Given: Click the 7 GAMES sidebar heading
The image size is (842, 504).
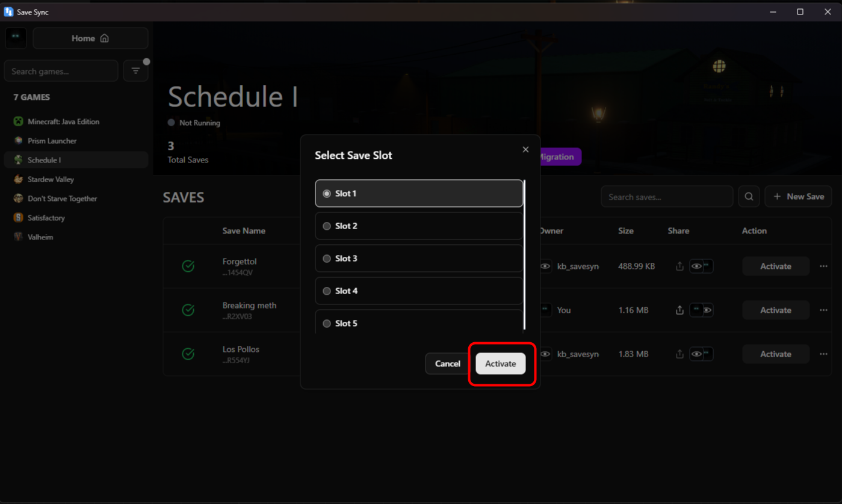Looking at the screenshot, I should click(x=32, y=97).
